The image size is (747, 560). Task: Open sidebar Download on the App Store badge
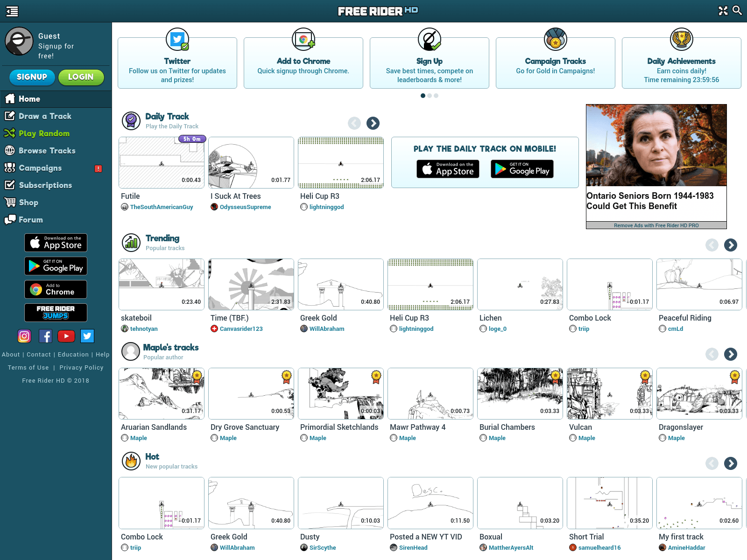pos(56,243)
